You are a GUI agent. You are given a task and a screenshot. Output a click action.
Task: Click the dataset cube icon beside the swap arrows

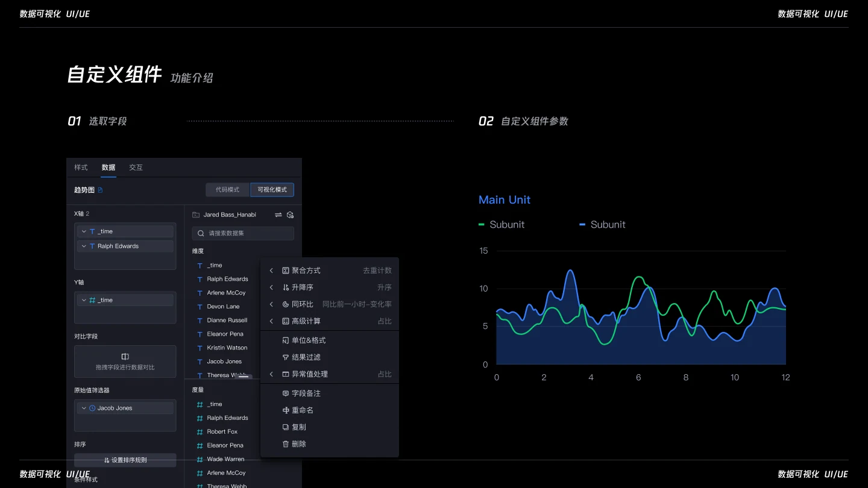click(290, 214)
